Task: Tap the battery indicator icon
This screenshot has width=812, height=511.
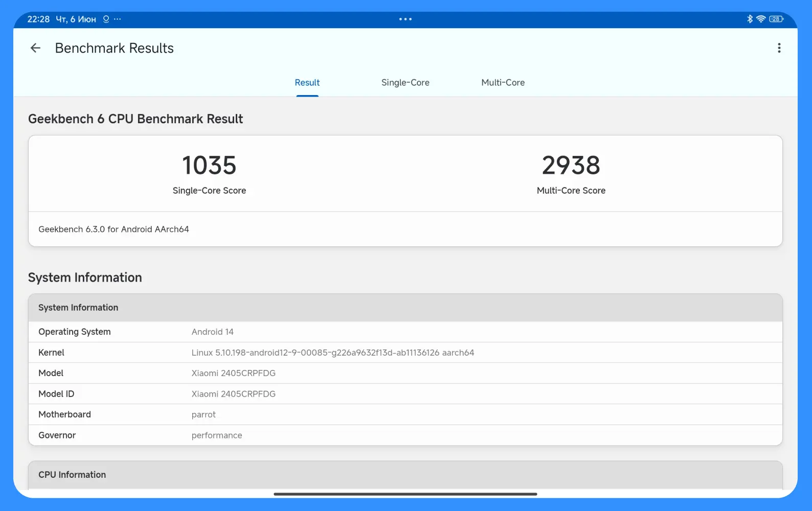Action: point(776,19)
